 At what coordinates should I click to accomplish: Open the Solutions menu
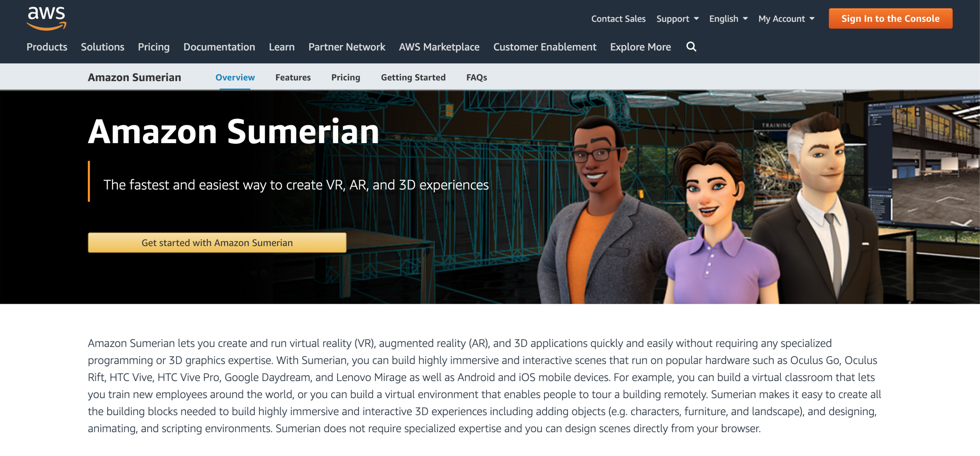click(x=102, y=47)
